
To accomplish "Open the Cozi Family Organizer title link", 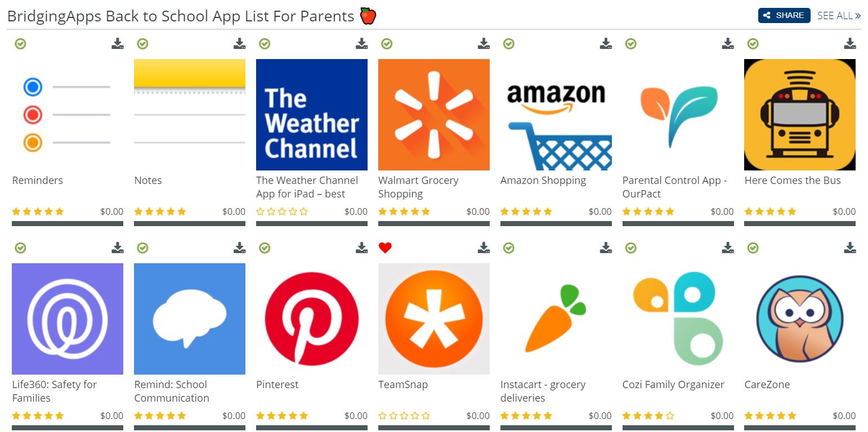I will (x=673, y=385).
